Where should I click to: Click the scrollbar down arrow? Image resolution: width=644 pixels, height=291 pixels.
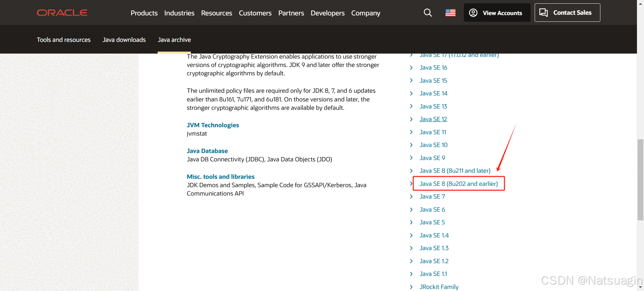coord(640,287)
